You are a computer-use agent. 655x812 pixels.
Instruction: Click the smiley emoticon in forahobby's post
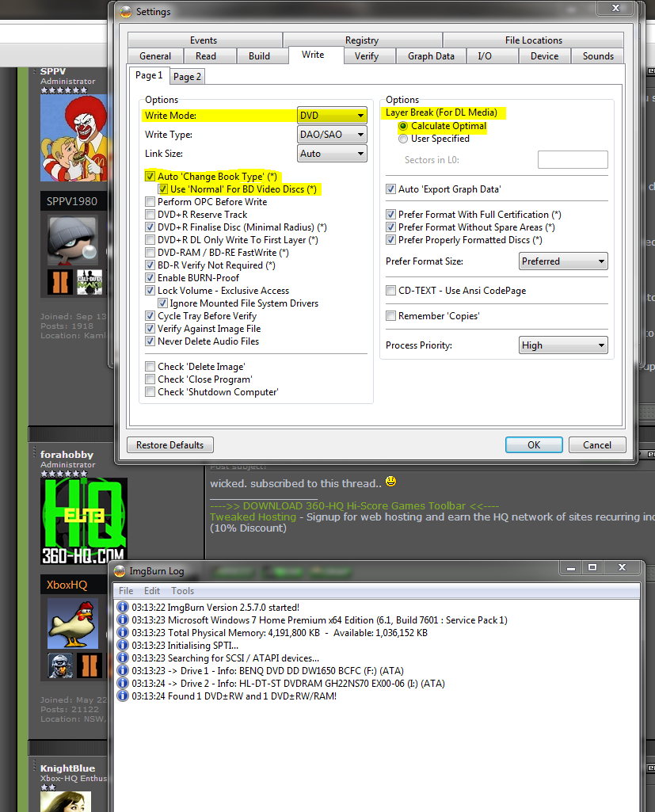click(x=391, y=482)
